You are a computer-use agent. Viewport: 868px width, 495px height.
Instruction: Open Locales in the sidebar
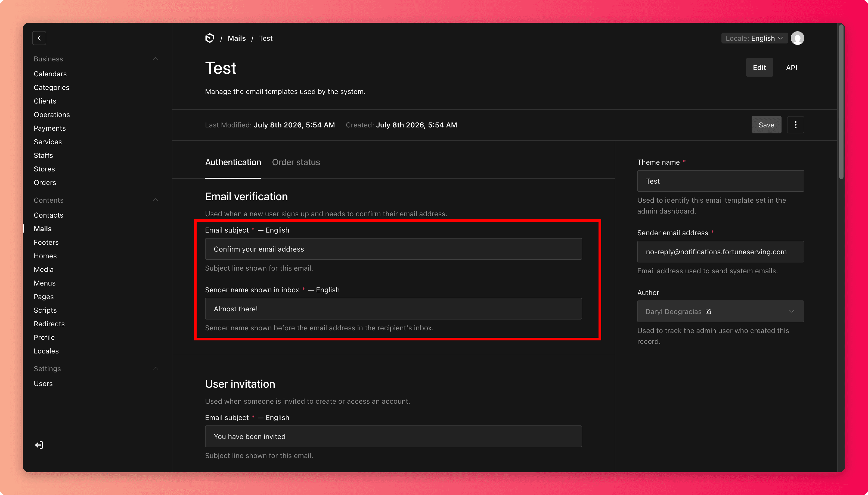46,351
